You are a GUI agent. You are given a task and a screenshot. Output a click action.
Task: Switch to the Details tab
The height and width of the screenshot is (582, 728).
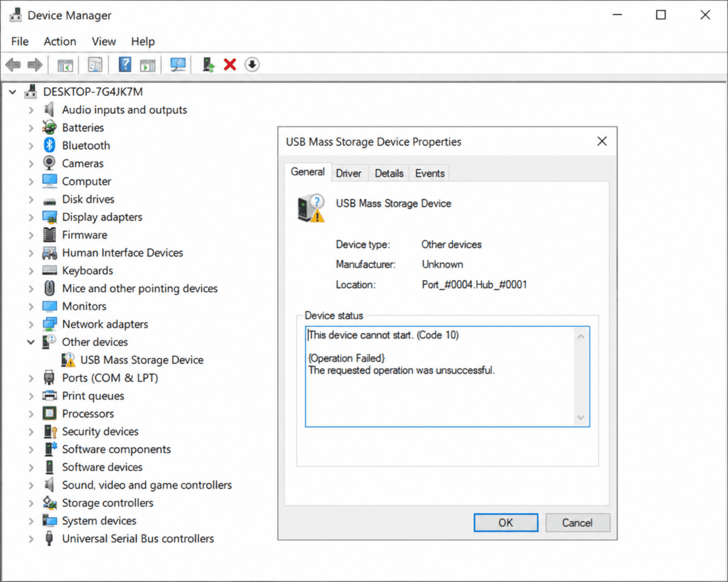pos(389,173)
